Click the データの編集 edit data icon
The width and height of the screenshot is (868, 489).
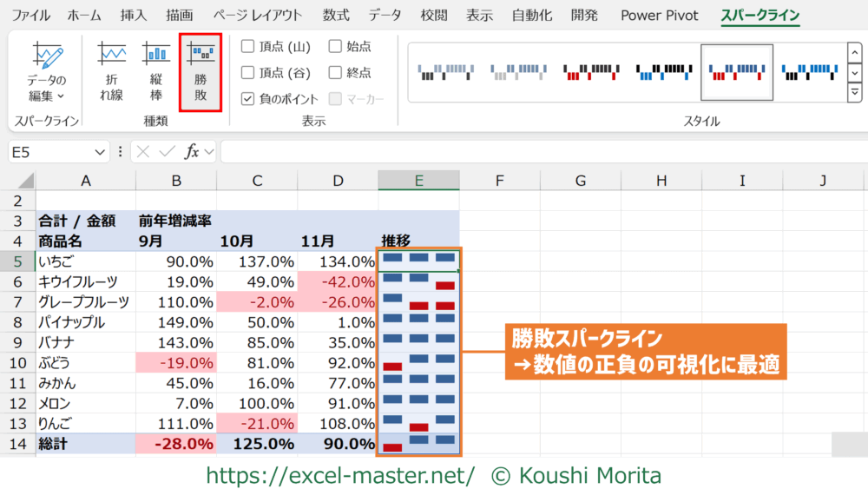(x=47, y=58)
